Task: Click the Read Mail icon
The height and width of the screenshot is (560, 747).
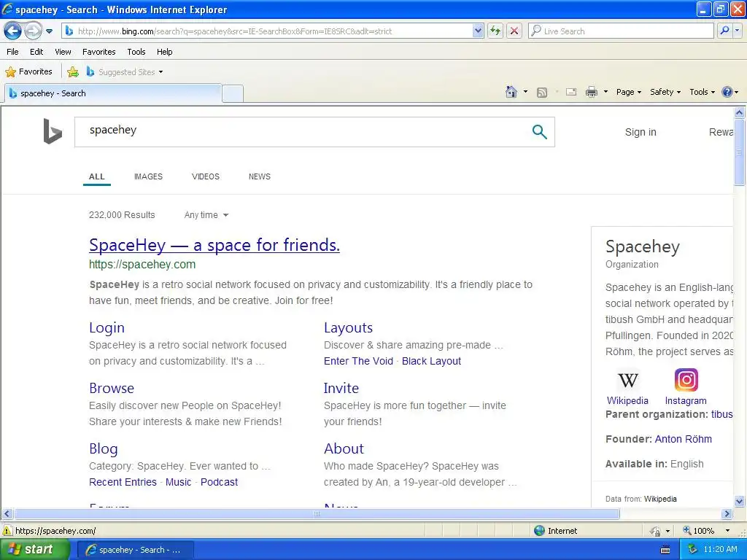Action: (571, 92)
